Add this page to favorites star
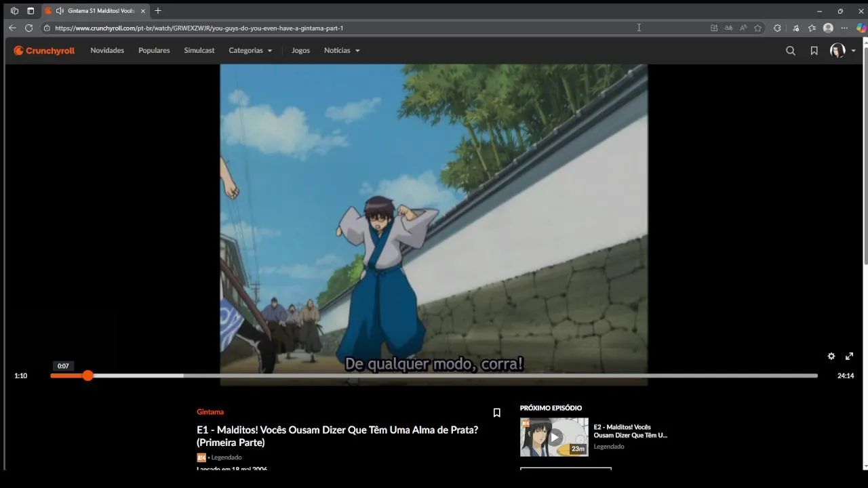 point(757,28)
